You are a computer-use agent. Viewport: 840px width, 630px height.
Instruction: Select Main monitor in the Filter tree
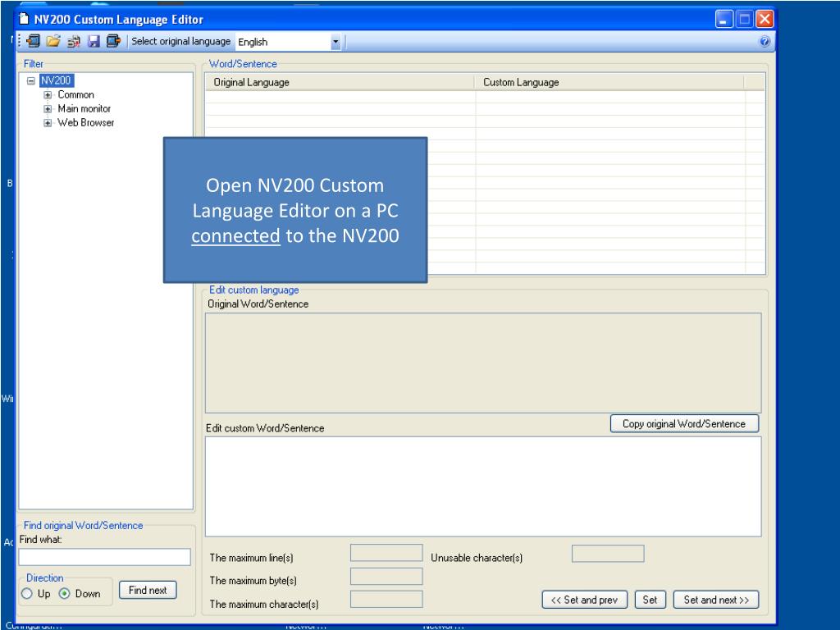(84, 109)
